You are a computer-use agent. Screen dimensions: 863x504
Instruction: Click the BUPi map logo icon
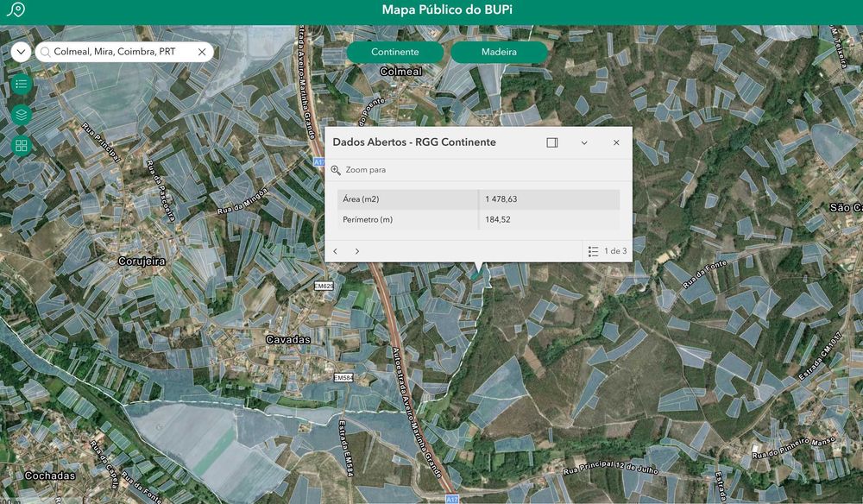pyautogui.click(x=16, y=9)
